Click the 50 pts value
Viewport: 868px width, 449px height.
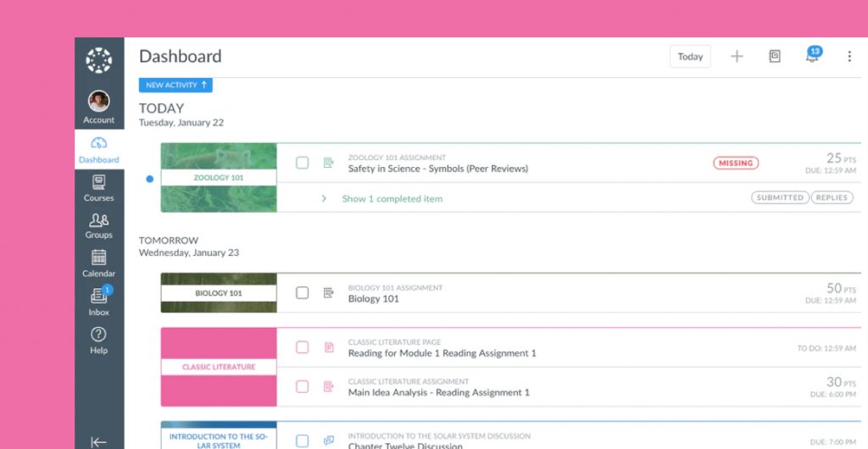click(x=842, y=288)
